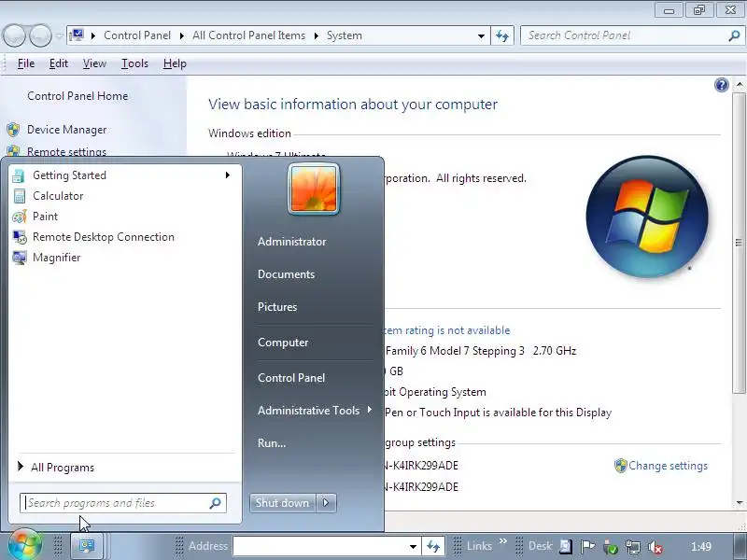
Task: Go back with the navigation arrow
Action: (14, 35)
